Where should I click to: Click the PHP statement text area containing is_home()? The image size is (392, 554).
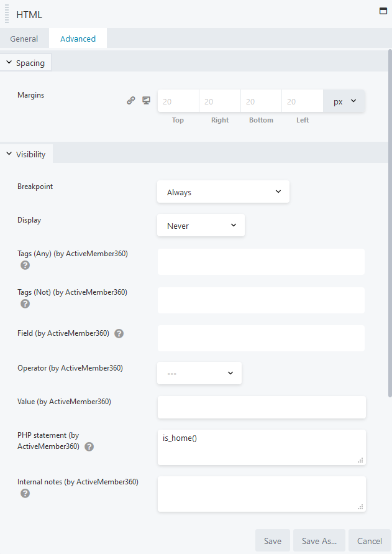(x=261, y=445)
